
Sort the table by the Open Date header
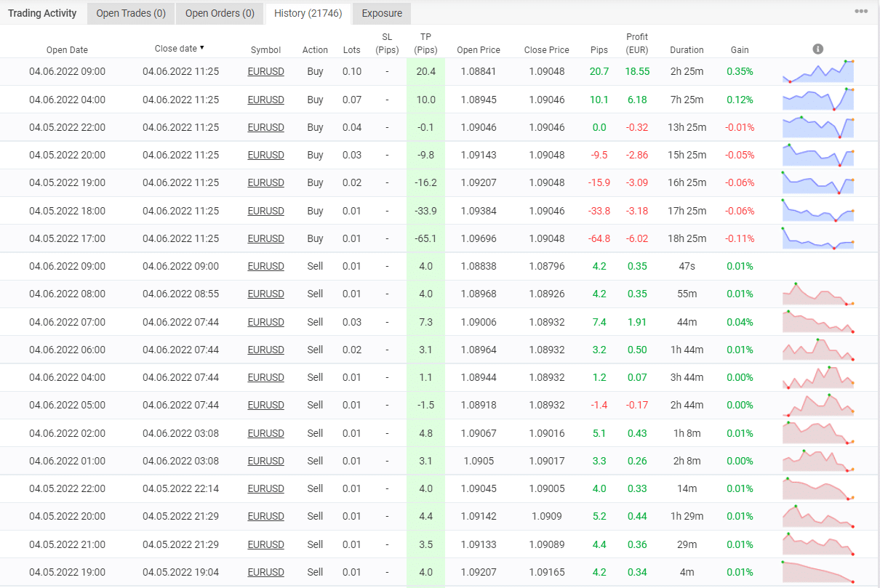point(67,49)
